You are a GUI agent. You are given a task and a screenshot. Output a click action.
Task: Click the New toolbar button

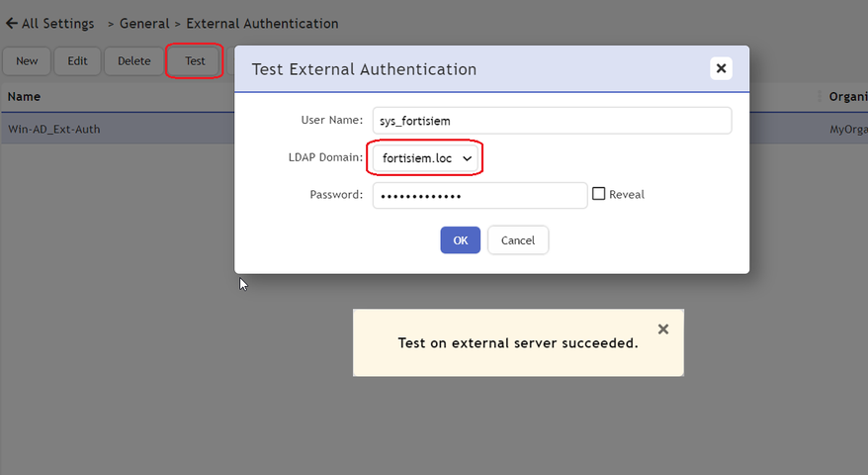pyautogui.click(x=27, y=61)
